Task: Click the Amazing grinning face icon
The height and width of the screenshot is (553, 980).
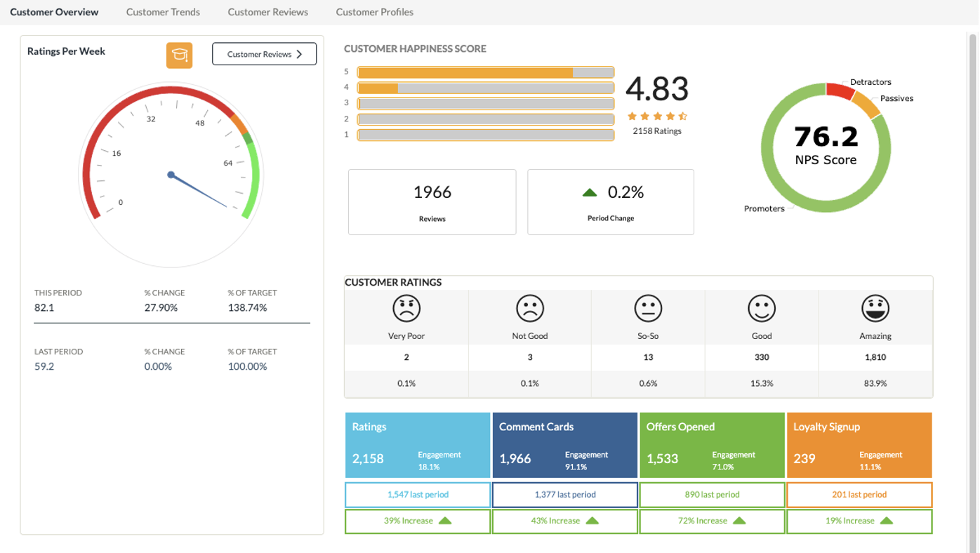Action: (x=875, y=308)
